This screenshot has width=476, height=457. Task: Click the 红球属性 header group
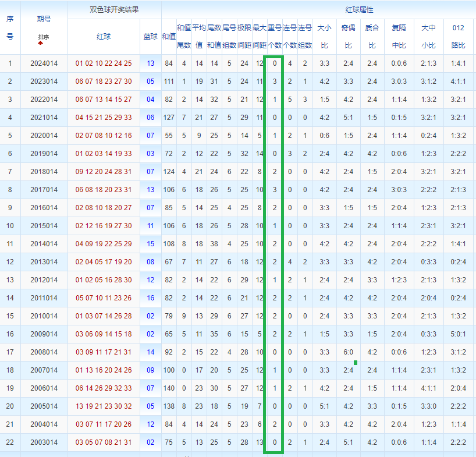tap(359, 10)
